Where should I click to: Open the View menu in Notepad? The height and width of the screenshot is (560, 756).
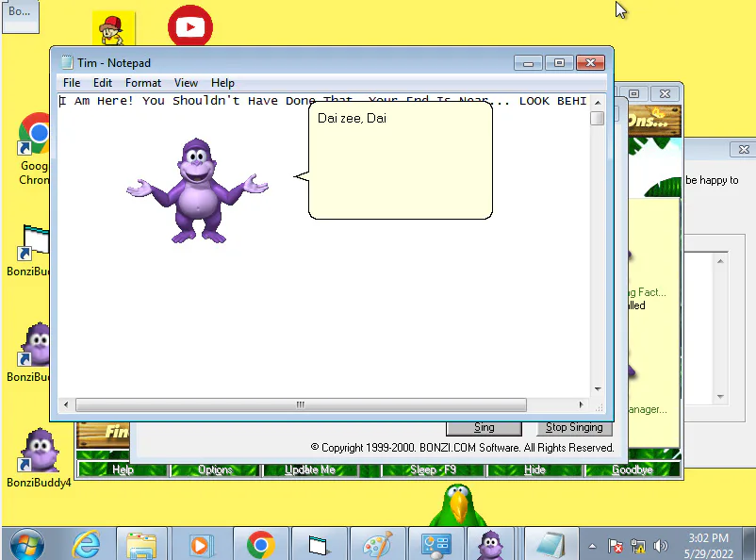click(186, 83)
